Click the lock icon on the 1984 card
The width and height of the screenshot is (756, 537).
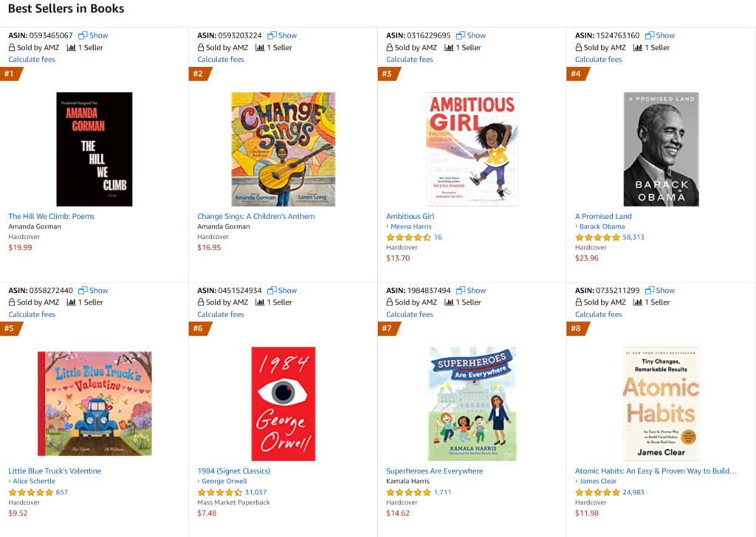click(x=199, y=302)
